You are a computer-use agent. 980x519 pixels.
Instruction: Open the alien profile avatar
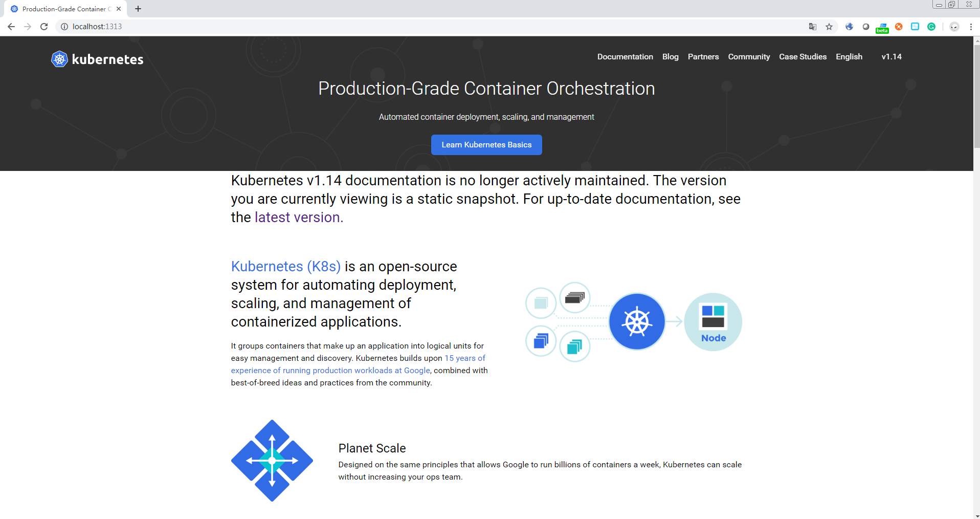click(x=954, y=27)
